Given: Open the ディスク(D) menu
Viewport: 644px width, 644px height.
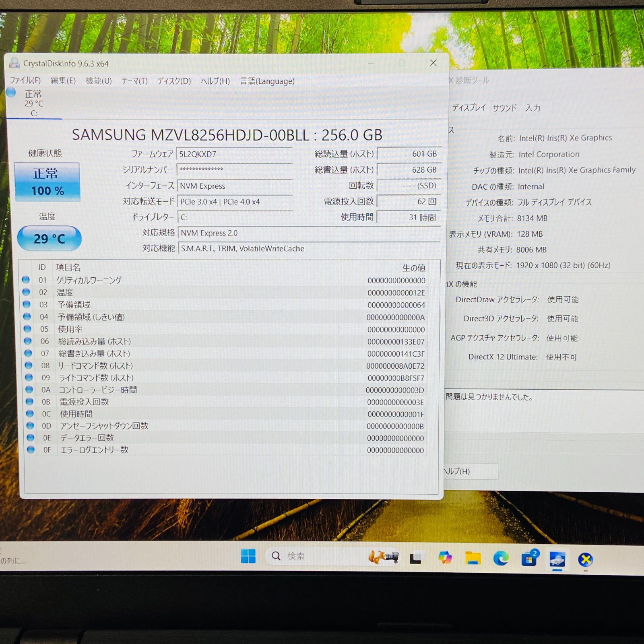Looking at the screenshot, I should pyautogui.click(x=174, y=81).
